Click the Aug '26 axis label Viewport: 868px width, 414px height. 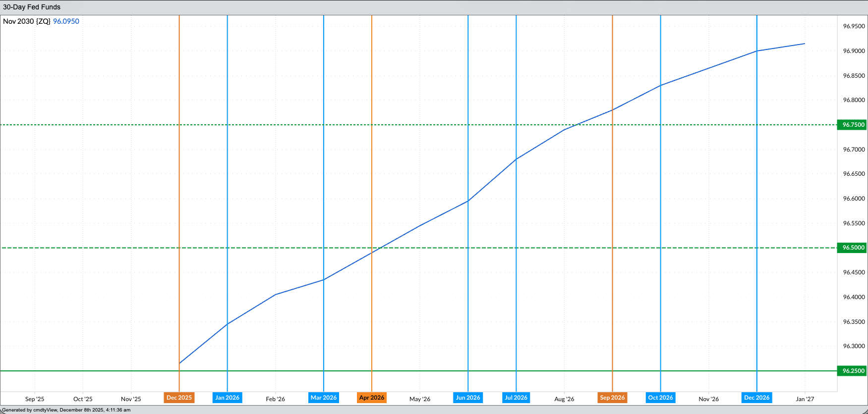(x=564, y=399)
